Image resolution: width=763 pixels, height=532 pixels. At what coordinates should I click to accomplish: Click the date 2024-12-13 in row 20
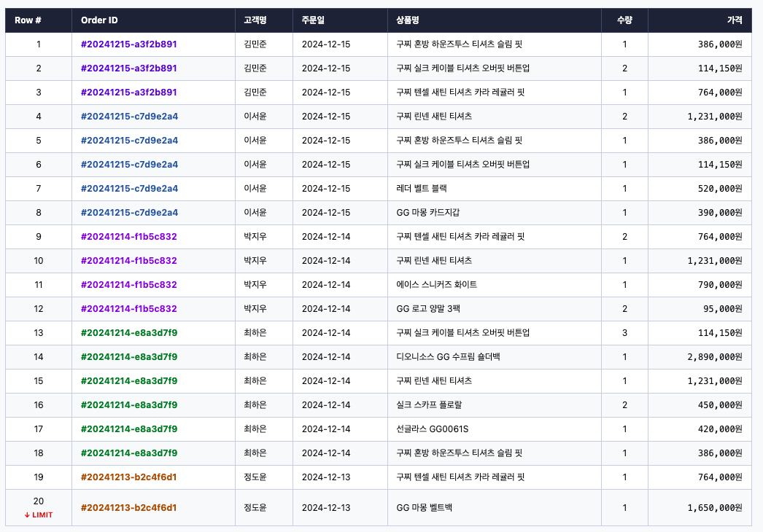[x=326, y=508]
